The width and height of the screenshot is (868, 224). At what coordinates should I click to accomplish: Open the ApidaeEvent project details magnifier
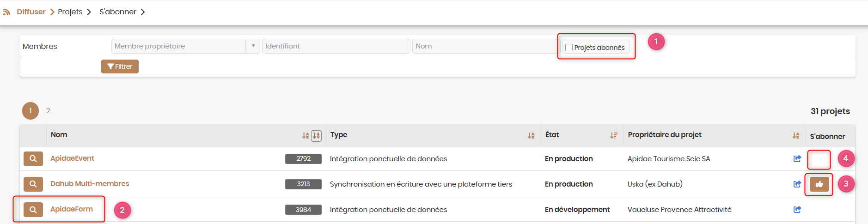[33, 158]
